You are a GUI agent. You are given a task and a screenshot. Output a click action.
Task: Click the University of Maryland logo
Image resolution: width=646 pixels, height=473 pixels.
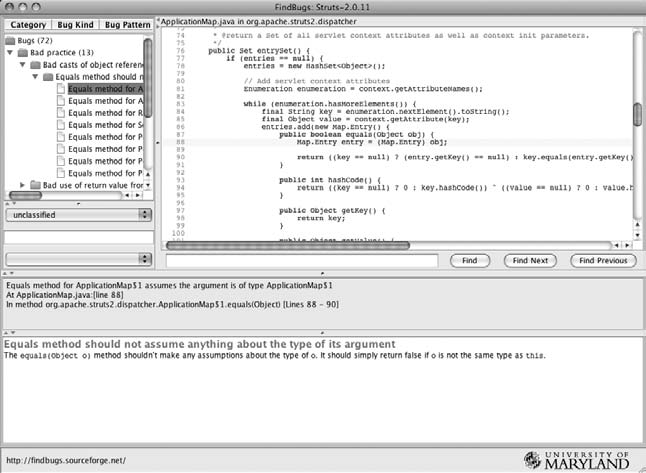(x=577, y=460)
